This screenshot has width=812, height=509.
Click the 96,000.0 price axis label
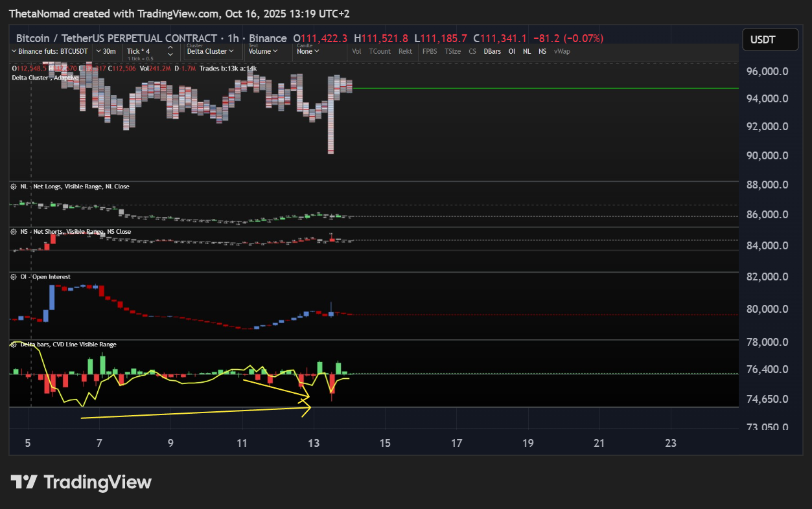click(767, 72)
